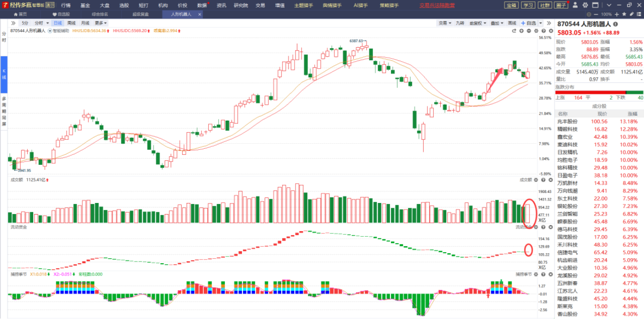Switch chart period to 日线
This screenshot has height=319, width=644.
[58, 23]
